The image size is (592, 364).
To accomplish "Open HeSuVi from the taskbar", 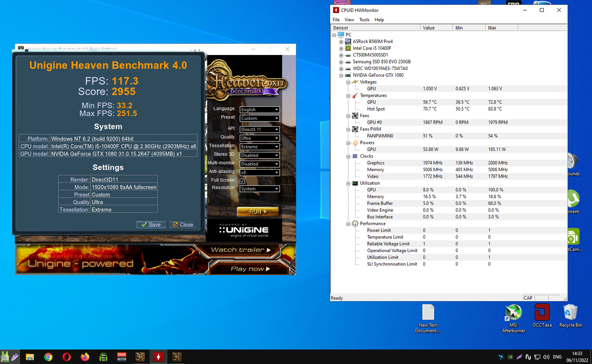I will [x=104, y=357].
